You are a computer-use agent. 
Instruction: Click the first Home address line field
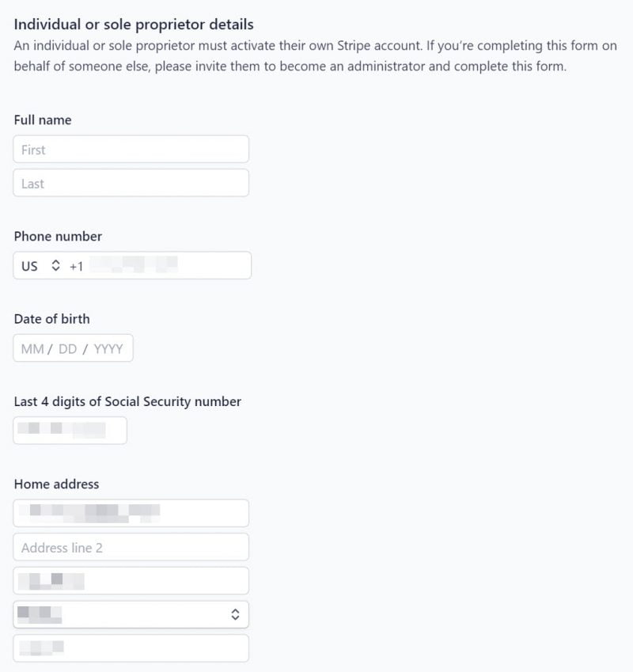click(131, 513)
